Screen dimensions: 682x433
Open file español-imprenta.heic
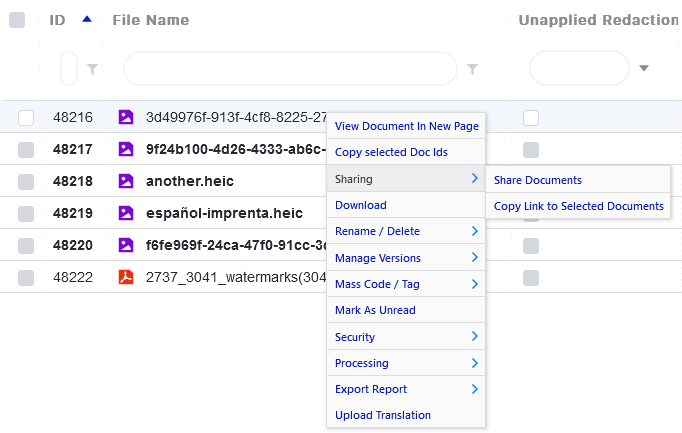coord(224,213)
